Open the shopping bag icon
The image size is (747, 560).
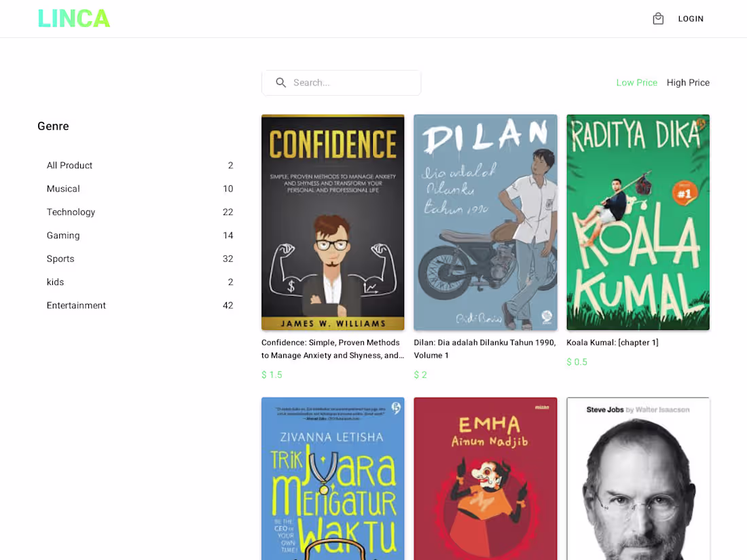point(657,18)
